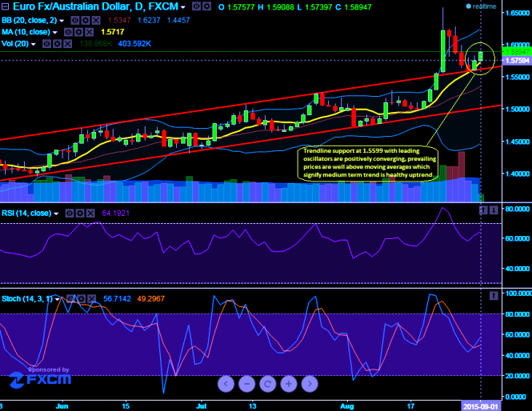Open the FXCM sponsor logo link
This screenshot has width=532, height=411.
(x=40, y=380)
